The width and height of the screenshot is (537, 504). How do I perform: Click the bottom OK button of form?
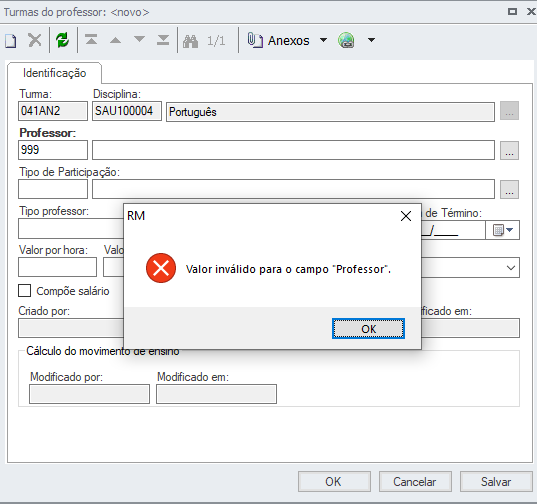point(334,482)
